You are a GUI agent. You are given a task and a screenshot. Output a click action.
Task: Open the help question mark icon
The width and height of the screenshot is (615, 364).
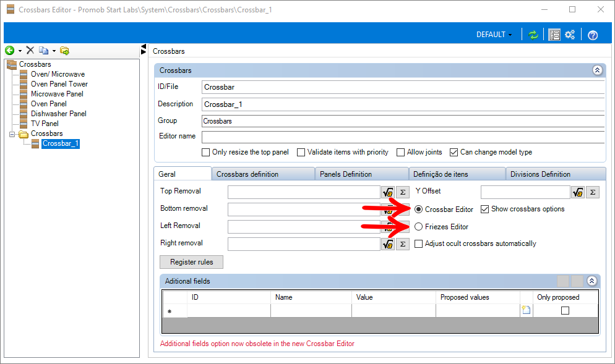(593, 35)
